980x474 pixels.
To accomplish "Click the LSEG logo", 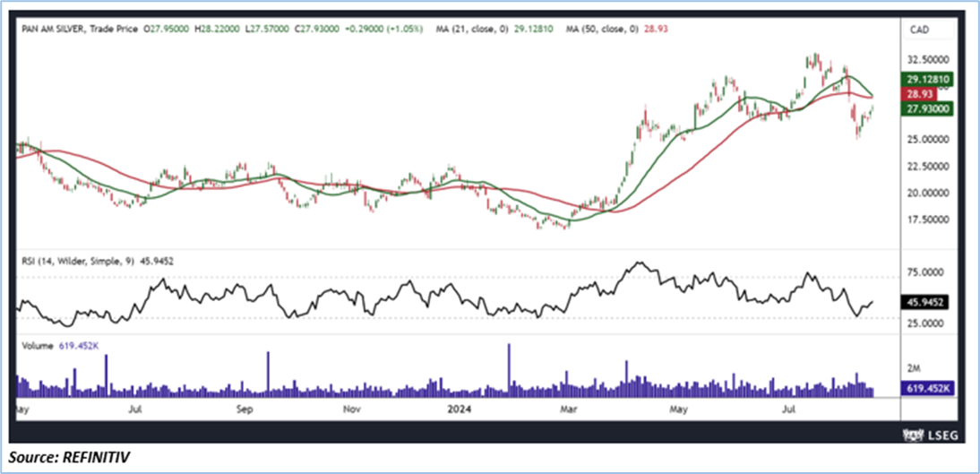I will coord(931,434).
